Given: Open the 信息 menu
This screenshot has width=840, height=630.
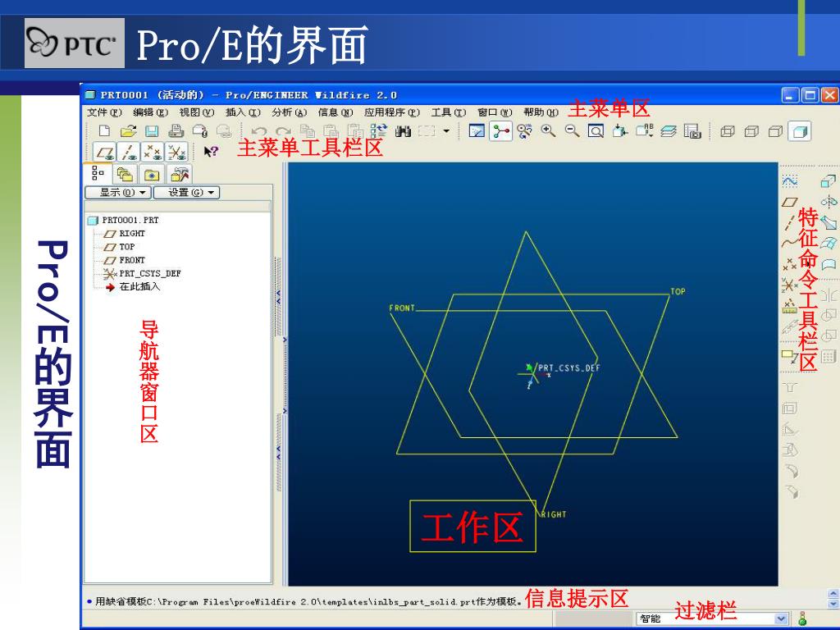Looking at the screenshot, I should pyautogui.click(x=336, y=112).
